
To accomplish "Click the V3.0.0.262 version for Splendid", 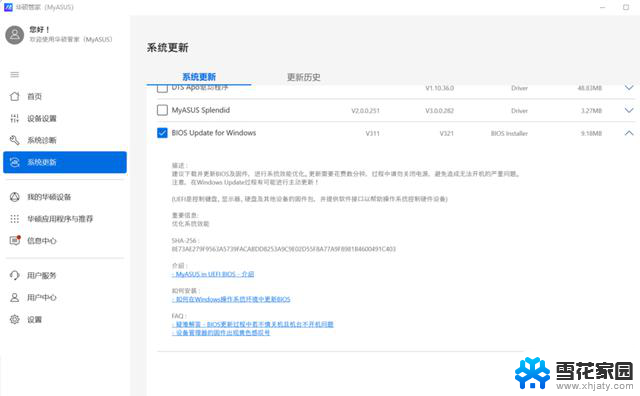I will (440, 111).
